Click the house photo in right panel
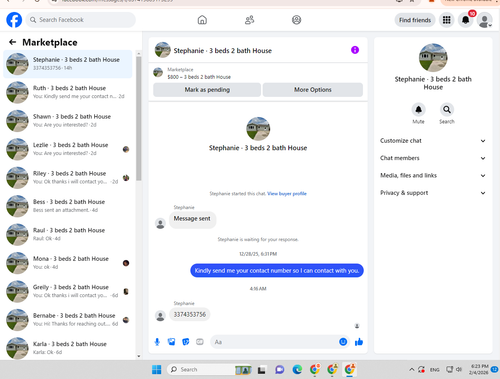The width and height of the screenshot is (500, 379). tap(433, 58)
